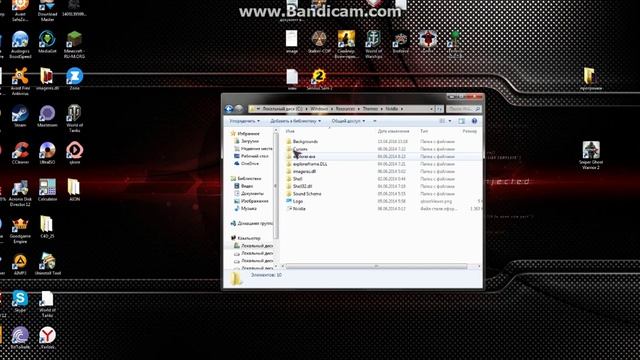Open the Auslogics BoostSpeed shortcut

[20, 45]
